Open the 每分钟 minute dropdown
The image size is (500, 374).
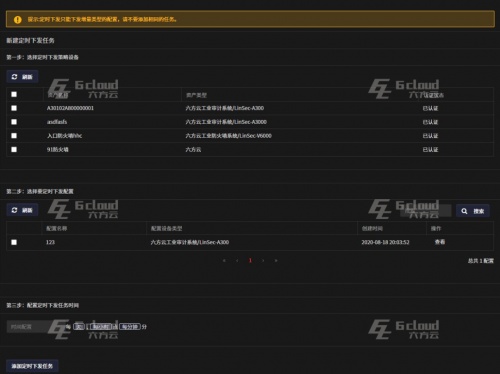click(x=130, y=326)
